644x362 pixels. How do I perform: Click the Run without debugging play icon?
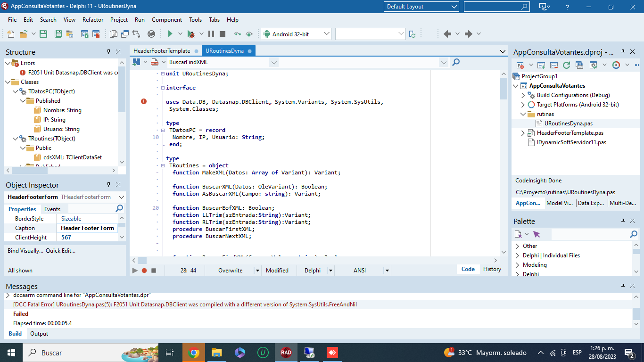coord(170,34)
